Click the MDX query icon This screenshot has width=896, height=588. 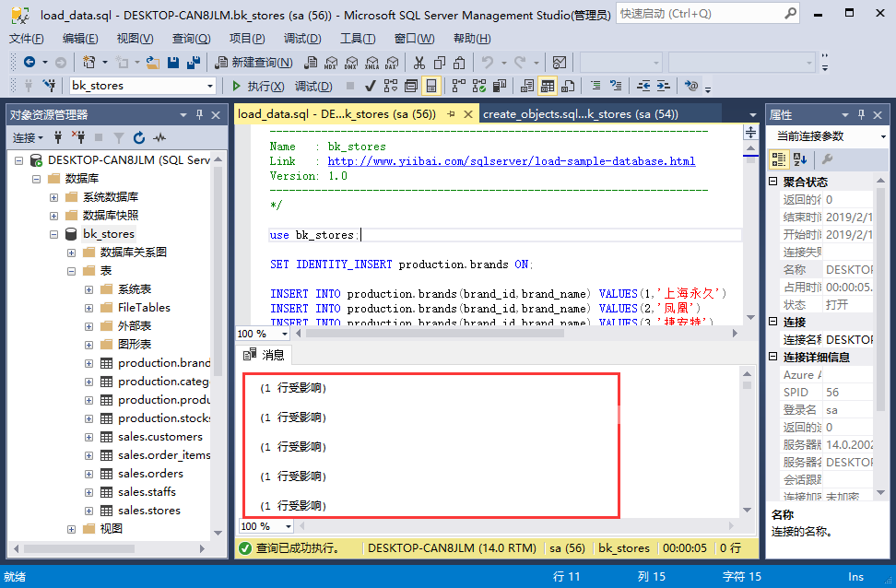331,63
